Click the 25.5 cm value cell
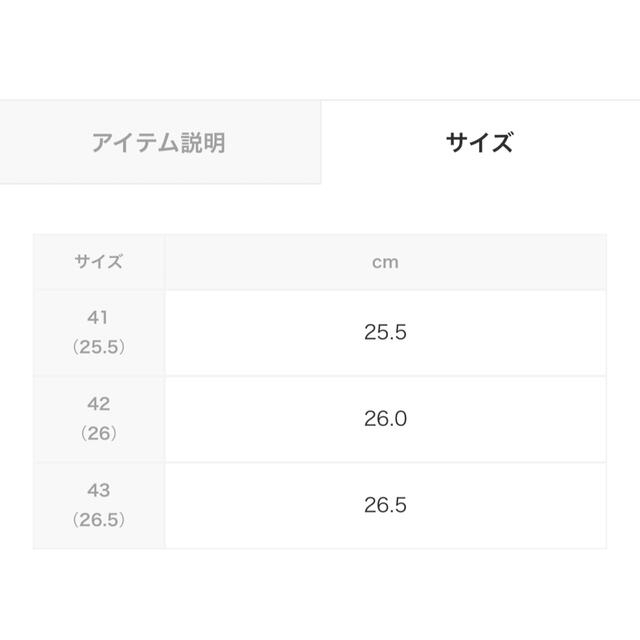 (385, 333)
